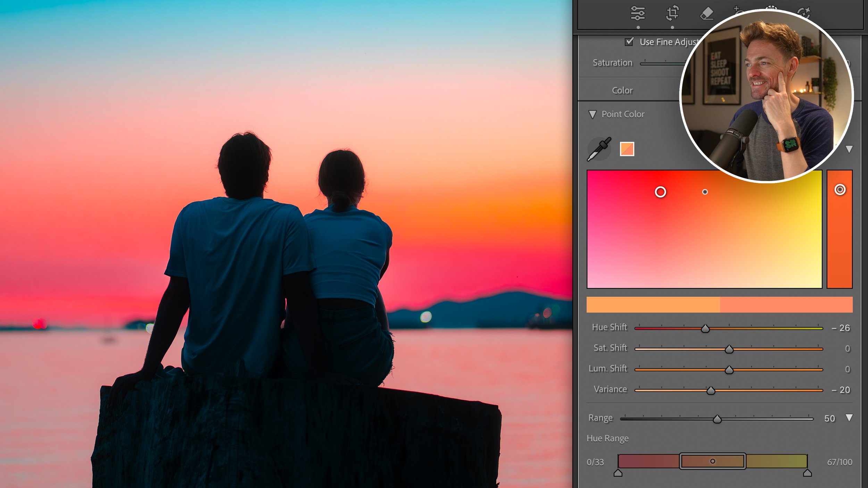
Task: Collapse the Range disclosure triangle
Action: 849,418
